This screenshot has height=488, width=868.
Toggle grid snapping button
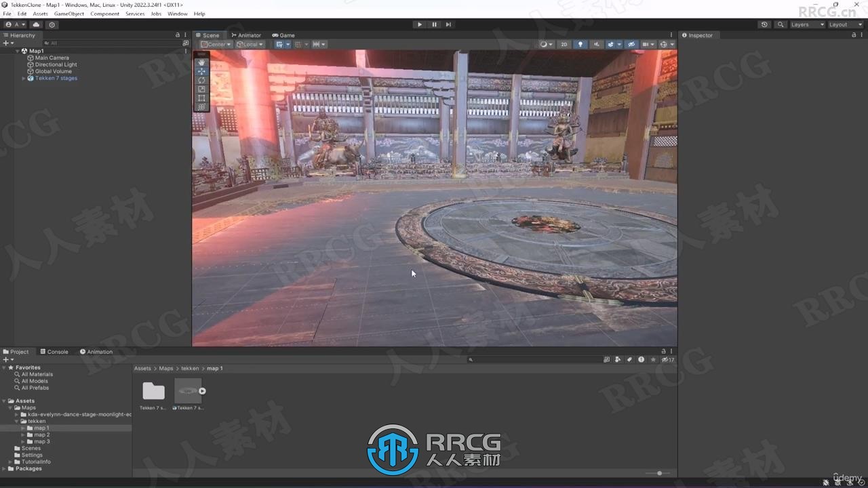[298, 44]
